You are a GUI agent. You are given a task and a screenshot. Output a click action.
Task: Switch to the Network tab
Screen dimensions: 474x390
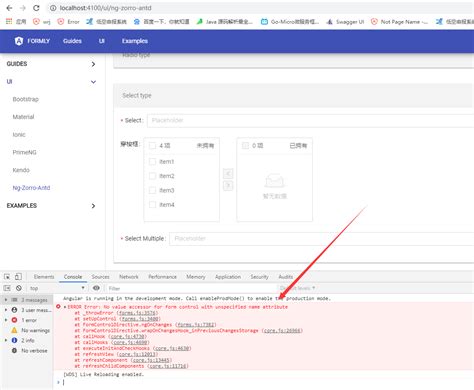[129, 277]
